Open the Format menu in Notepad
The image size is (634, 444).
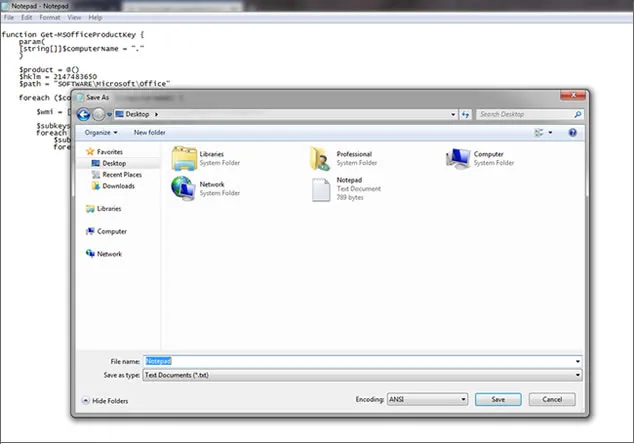point(50,17)
